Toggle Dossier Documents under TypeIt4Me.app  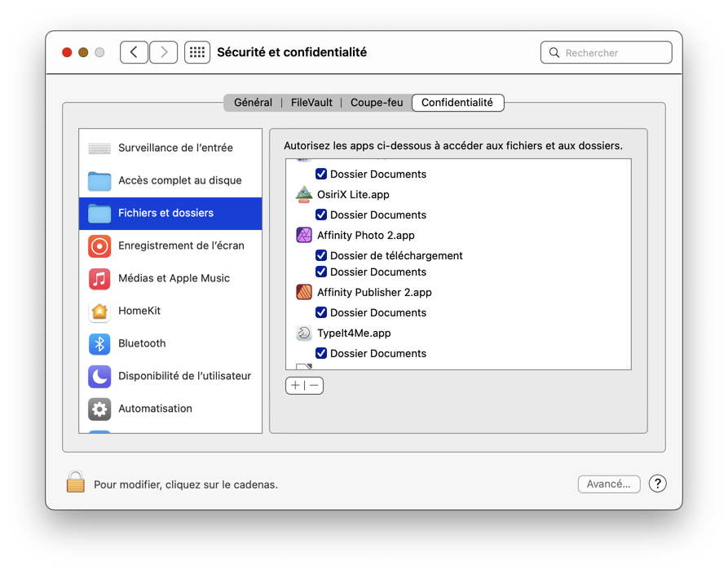[321, 353]
